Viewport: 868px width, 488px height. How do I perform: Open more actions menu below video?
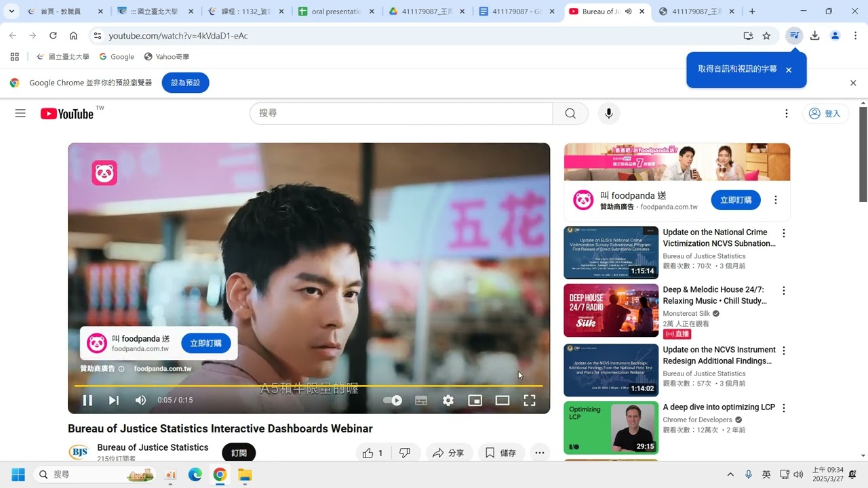[x=540, y=453]
